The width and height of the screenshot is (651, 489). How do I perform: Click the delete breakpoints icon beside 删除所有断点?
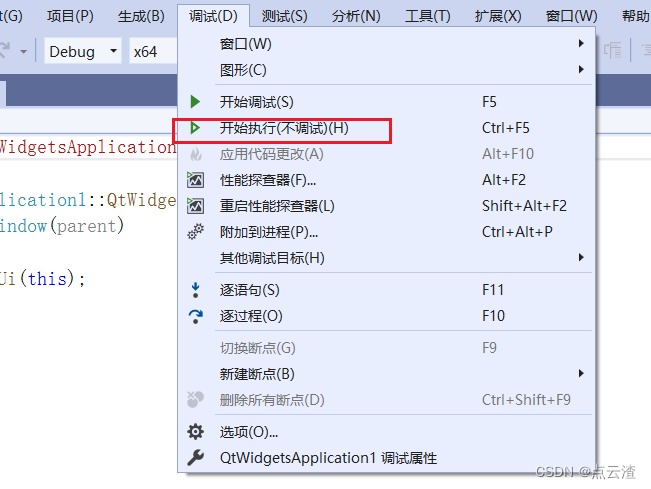click(195, 400)
